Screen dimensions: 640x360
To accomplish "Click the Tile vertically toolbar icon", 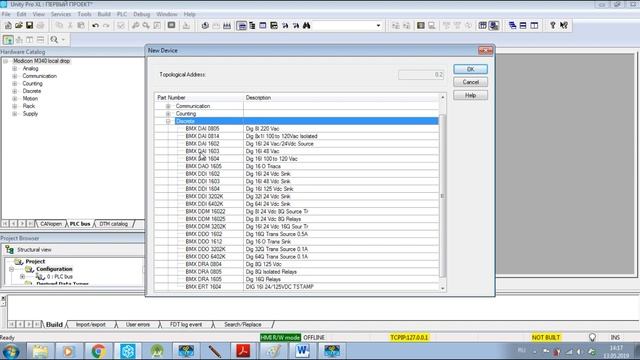I will 534,25.
